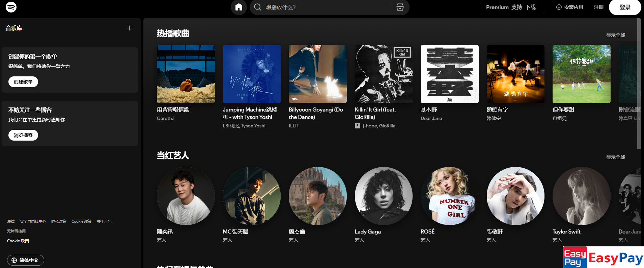The width and height of the screenshot is (644, 268).
Task: Open MC 張天賦 artist photo
Action: click(x=252, y=196)
